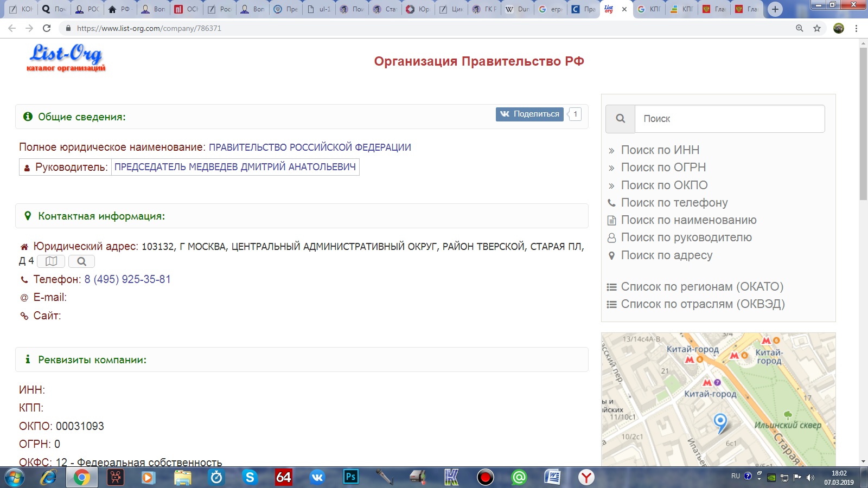
Task: Launch Internet Explorer from taskbar
Action: click(x=48, y=477)
